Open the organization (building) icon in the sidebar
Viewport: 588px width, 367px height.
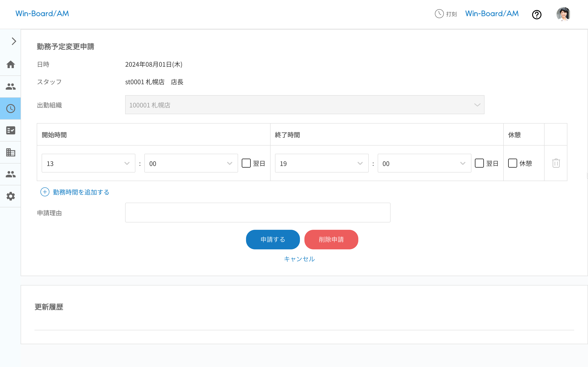tap(10, 153)
